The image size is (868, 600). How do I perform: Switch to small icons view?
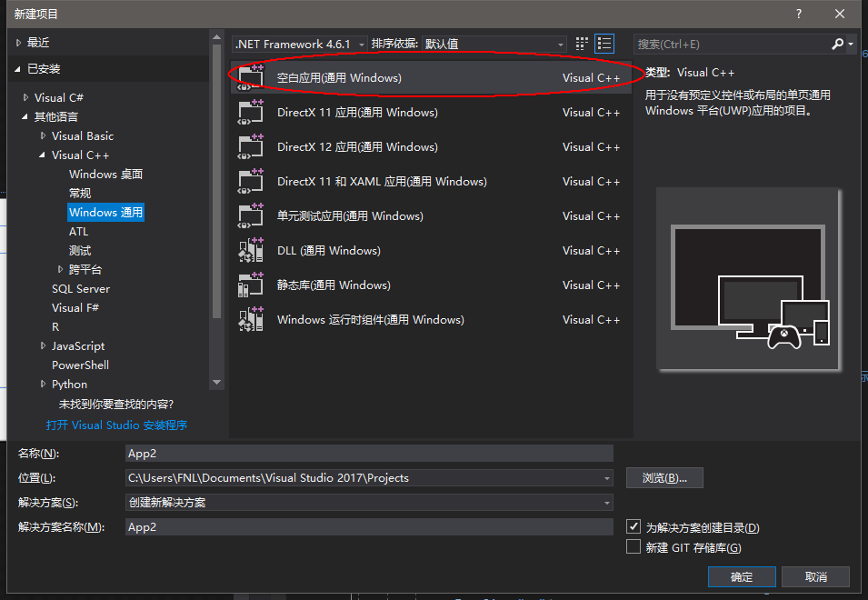[583, 44]
